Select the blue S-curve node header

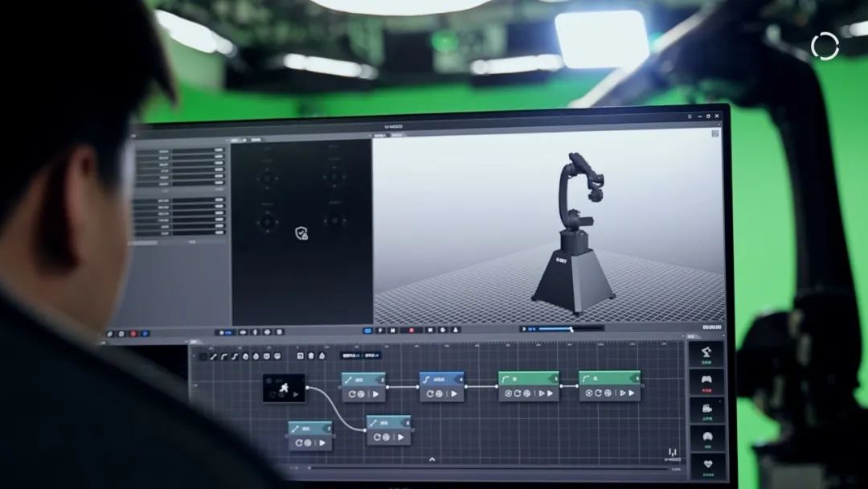coord(442,380)
